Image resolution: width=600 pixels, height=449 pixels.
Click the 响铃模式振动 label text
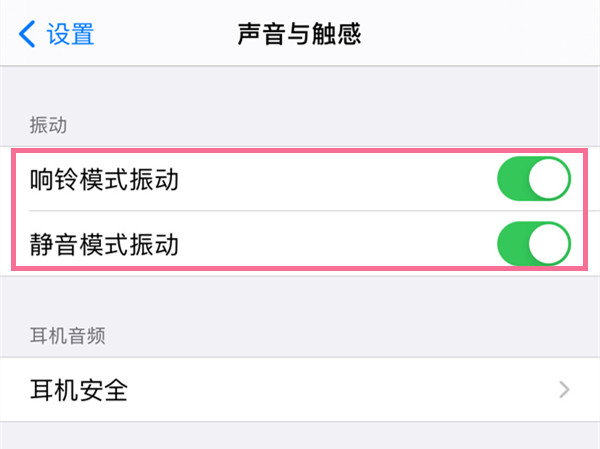pos(108,180)
